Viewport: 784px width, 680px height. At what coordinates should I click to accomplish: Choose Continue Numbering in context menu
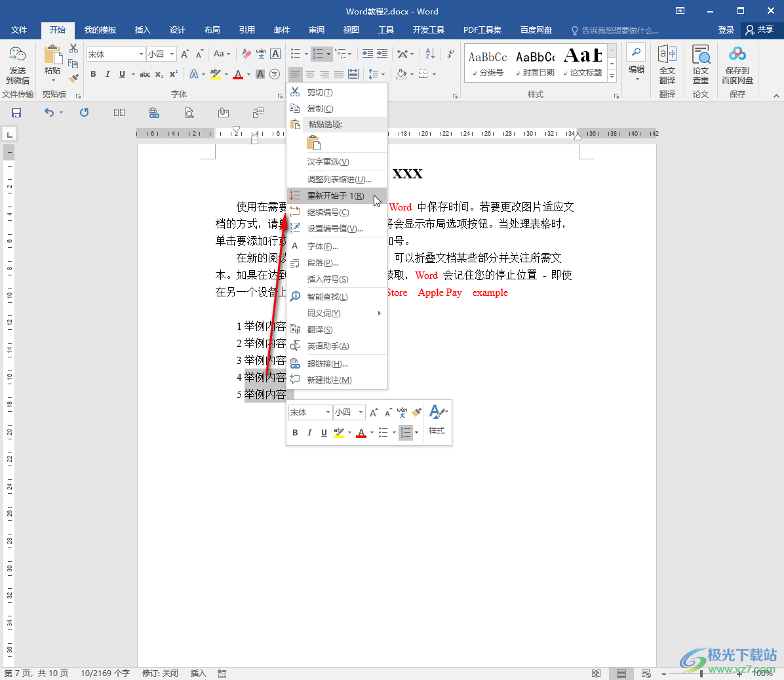(x=337, y=212)
